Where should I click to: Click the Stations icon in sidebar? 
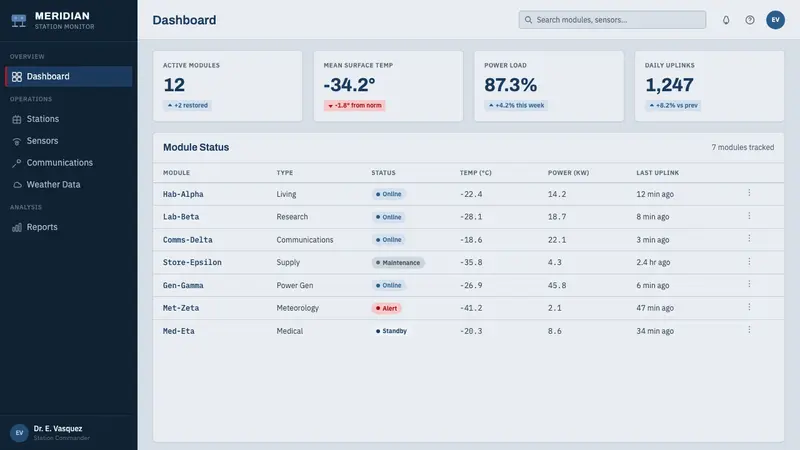click(17, 119)
